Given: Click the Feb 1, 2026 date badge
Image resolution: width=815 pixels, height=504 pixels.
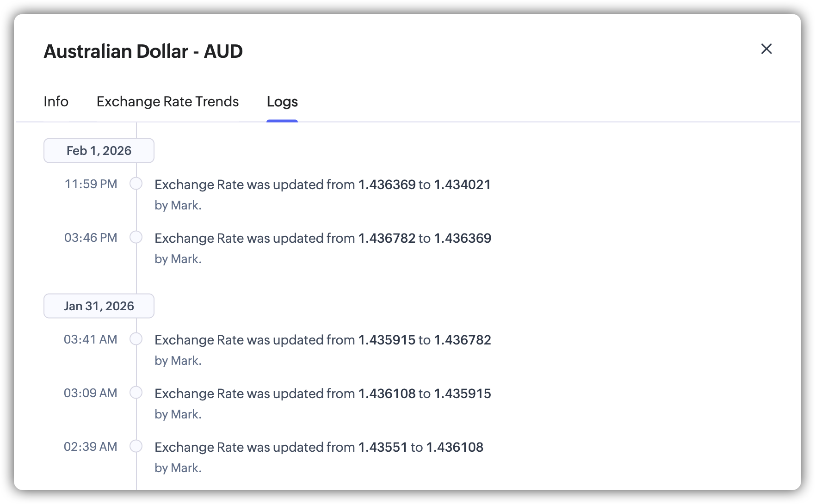Looking at the screenshot, I should (x=99, y=151).
